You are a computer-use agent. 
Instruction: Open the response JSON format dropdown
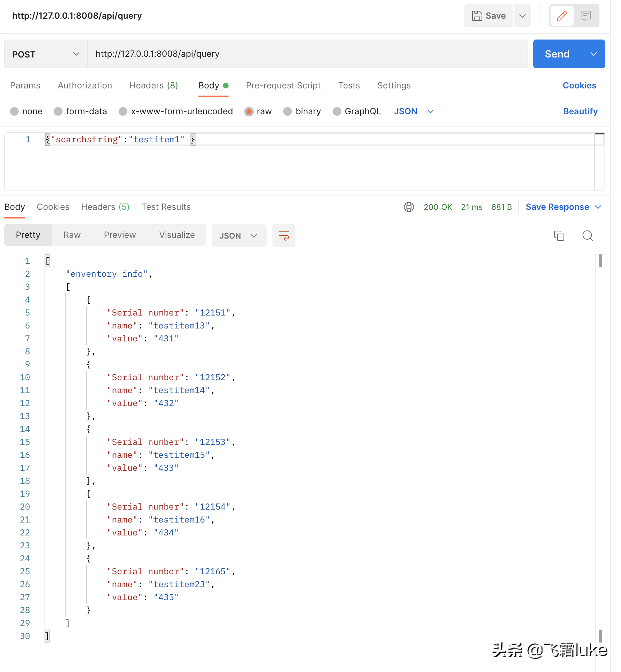pos(239,236)
